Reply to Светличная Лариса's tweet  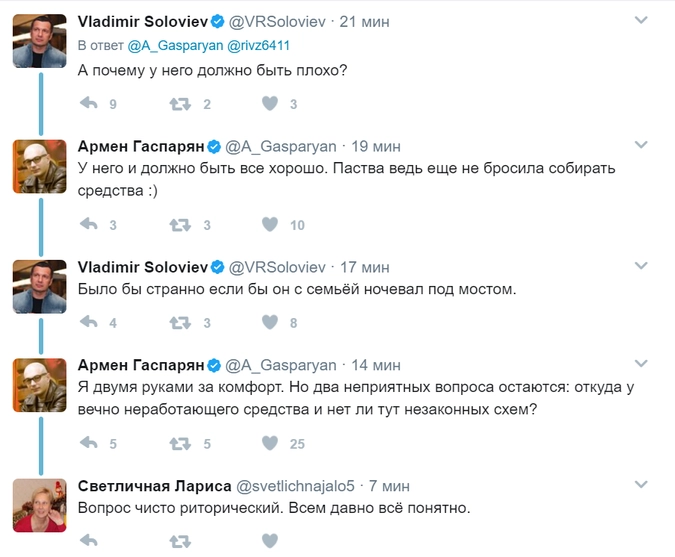(88, 541)
